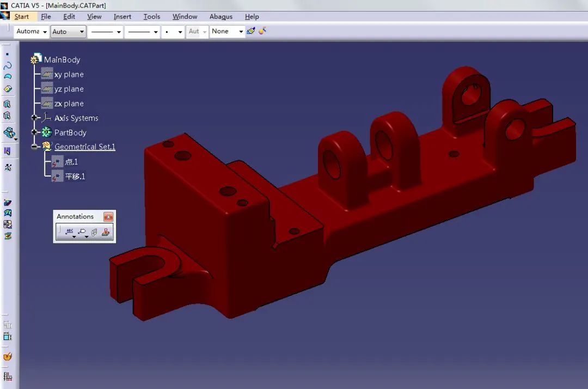Collapse the Geometrical Set.1 node

pyautogui.click(x=34, y=147)
